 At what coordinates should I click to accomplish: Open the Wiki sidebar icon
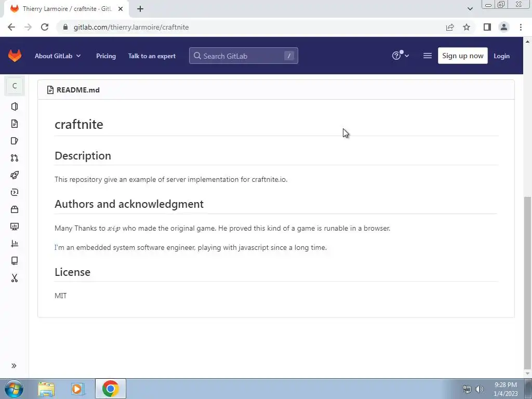point(14,261)
